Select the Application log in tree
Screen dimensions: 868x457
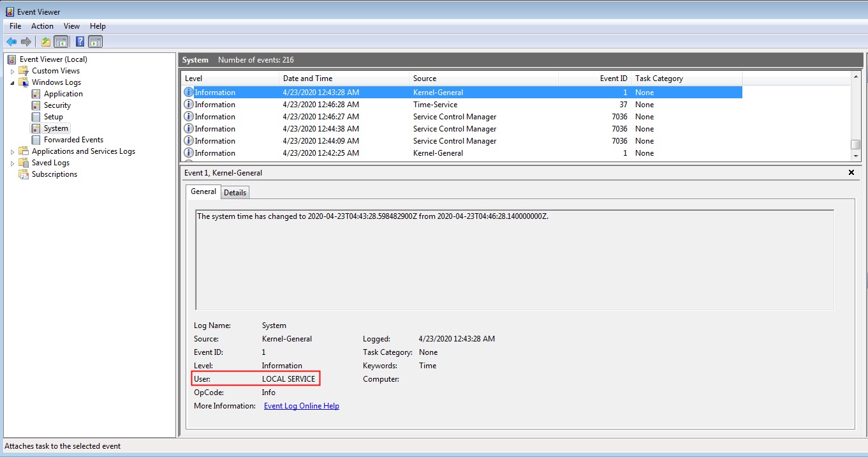pos(63,94)
